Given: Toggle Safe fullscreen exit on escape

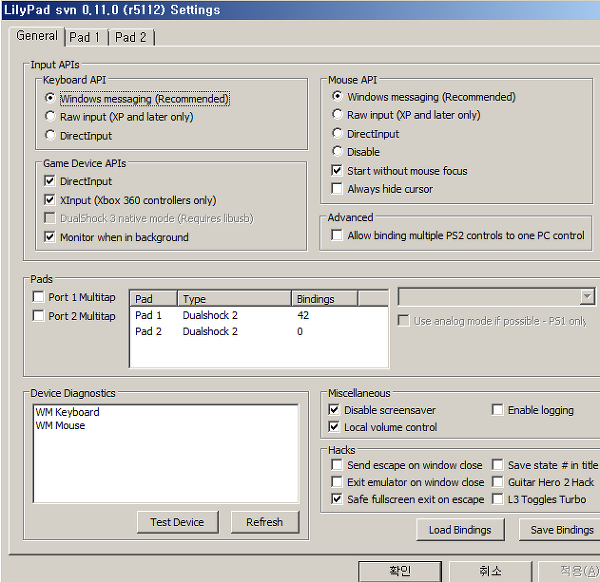Looking at the screenshot, I should (337, 499).
